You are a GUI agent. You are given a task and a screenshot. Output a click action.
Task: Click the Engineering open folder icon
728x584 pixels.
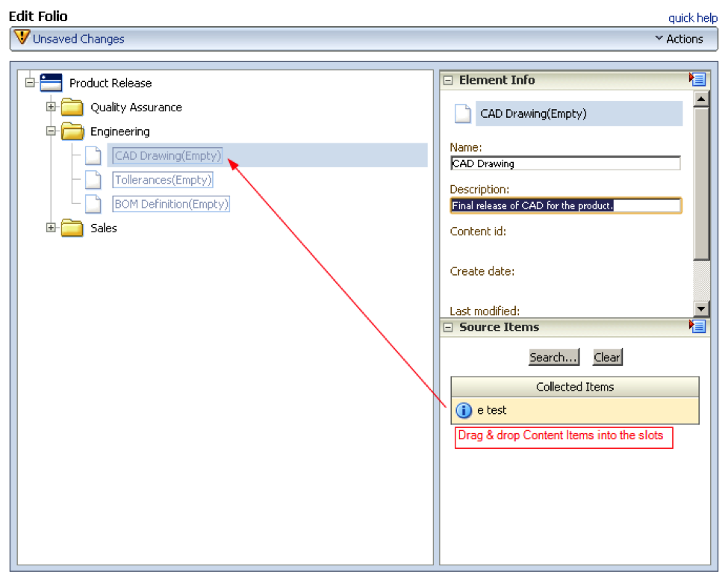(x=72, y=131)
